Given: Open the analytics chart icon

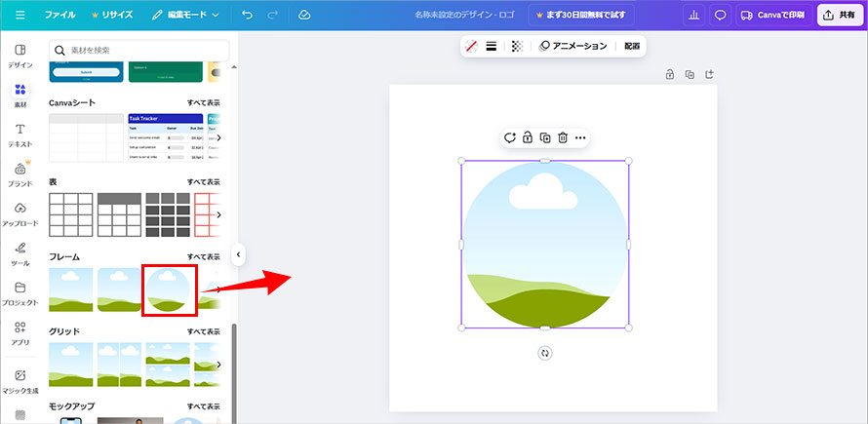Looking at the screenshot, I should pos(693,15).
